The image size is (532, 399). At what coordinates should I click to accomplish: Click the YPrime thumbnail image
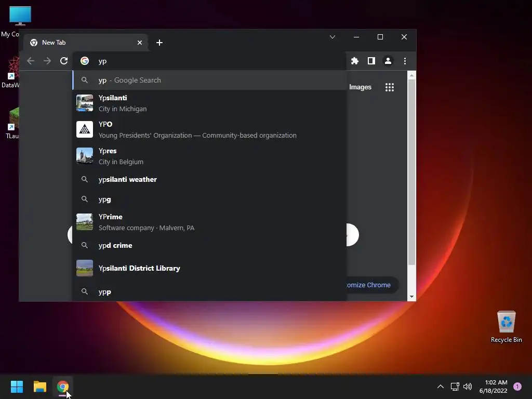(x=85, y=222)
